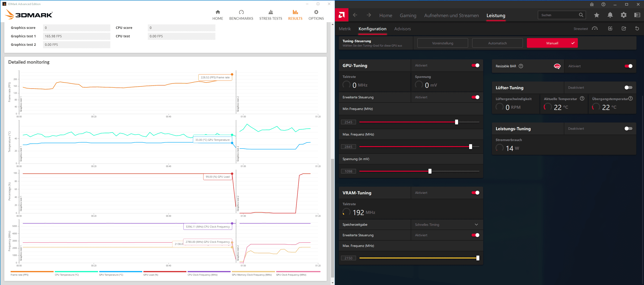Reset tuning settings with undo icon

point(637,28)
